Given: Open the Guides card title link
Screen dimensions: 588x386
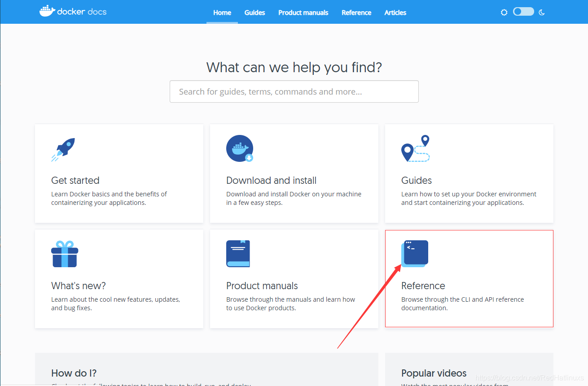Looking at the screenshot, I should tap(417, 180).
